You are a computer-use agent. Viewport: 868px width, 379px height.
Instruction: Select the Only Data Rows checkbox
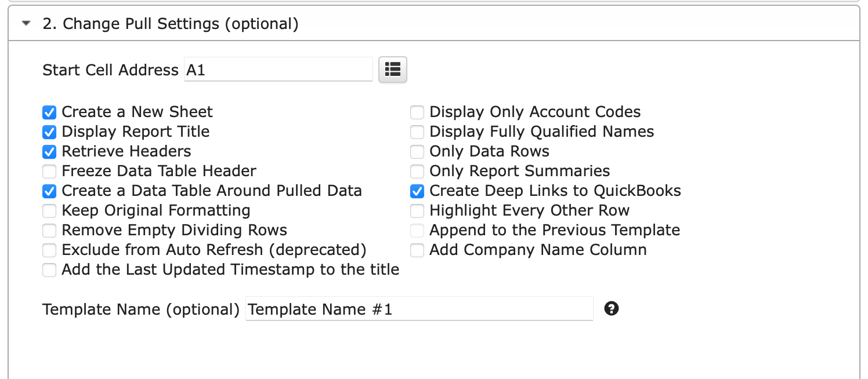point(417,151)
